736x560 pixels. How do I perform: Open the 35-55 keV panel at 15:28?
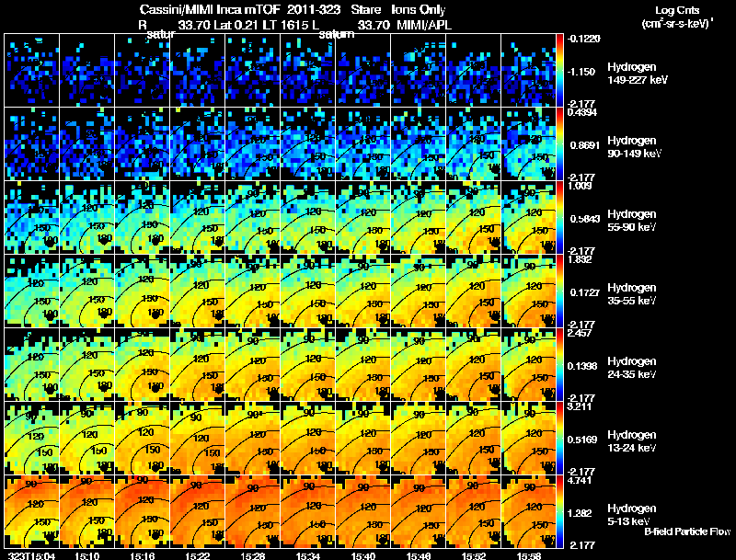252,291
